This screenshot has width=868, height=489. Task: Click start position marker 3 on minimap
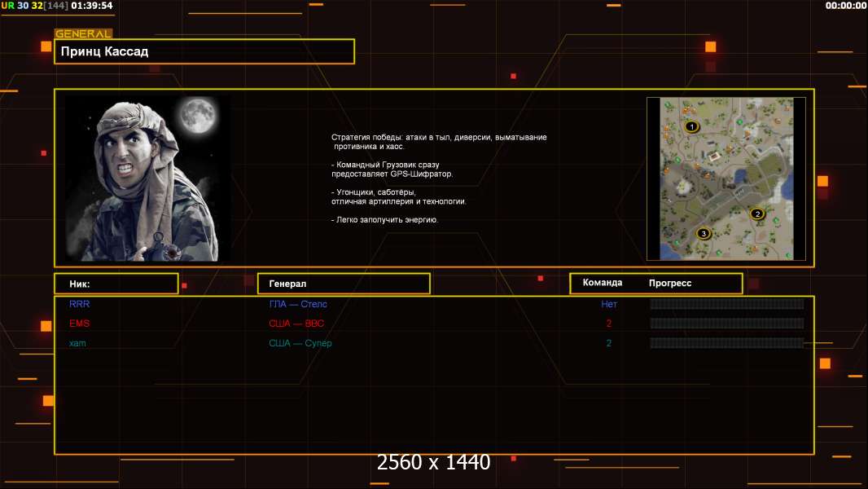click(704, 234)
